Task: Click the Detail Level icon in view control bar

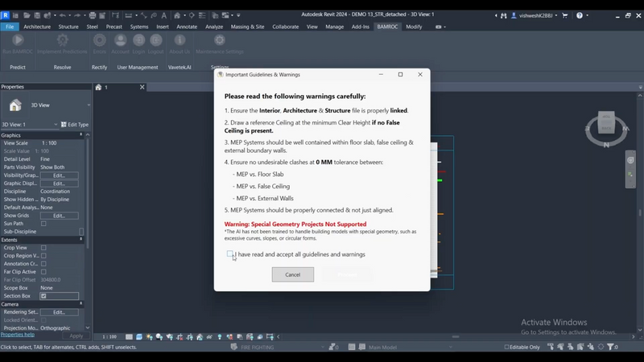Action: tap(129, 336)
